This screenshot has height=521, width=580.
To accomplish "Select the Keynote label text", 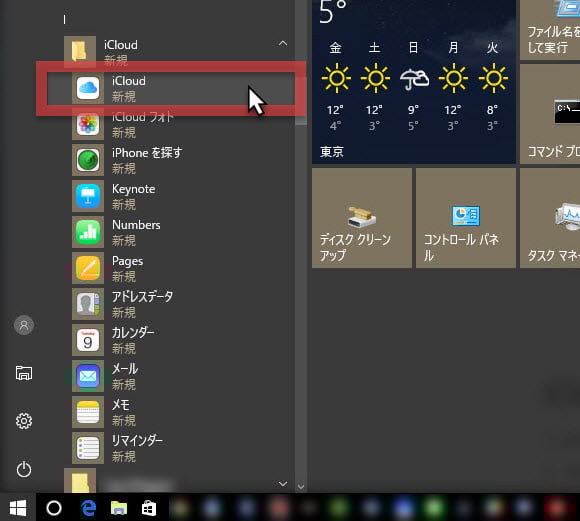I will [134, 189].
